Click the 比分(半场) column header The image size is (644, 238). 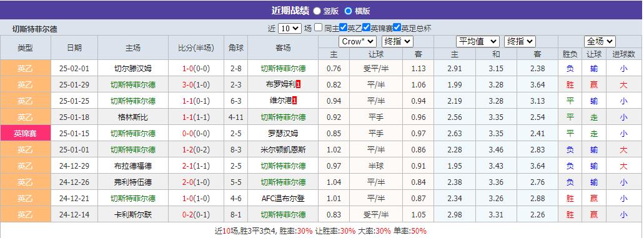click(196, 47)
